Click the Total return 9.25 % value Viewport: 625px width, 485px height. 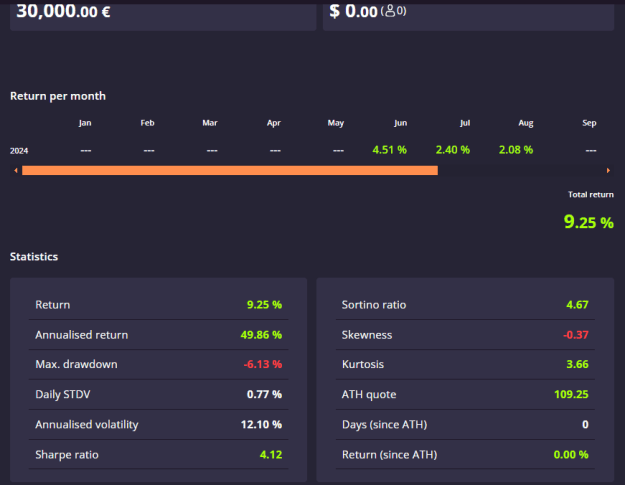tap(589, 222)
